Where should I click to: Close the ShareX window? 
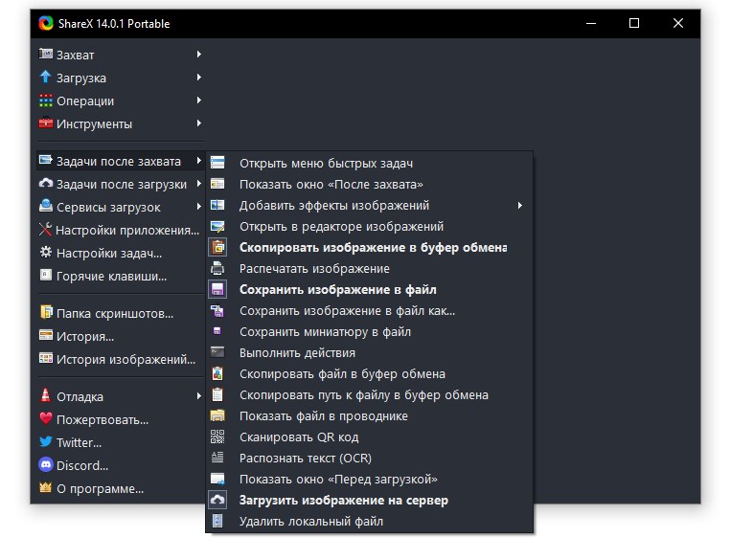click(x=678, y=23)
